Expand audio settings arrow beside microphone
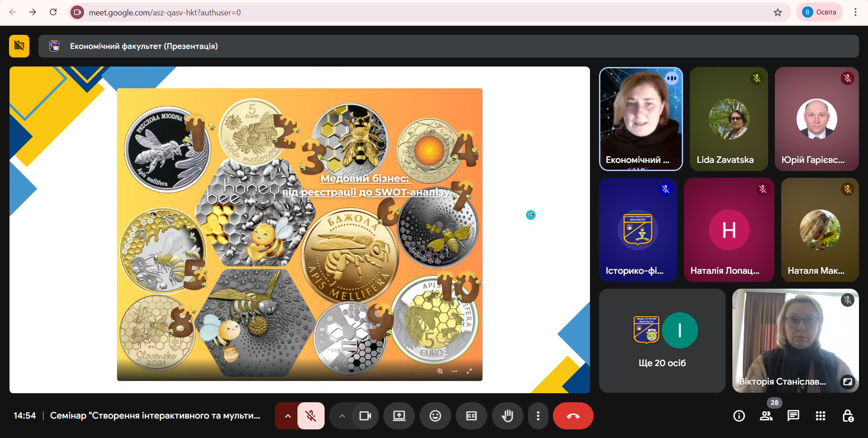This screenshot has width=868, height=438. click(288, 416)
